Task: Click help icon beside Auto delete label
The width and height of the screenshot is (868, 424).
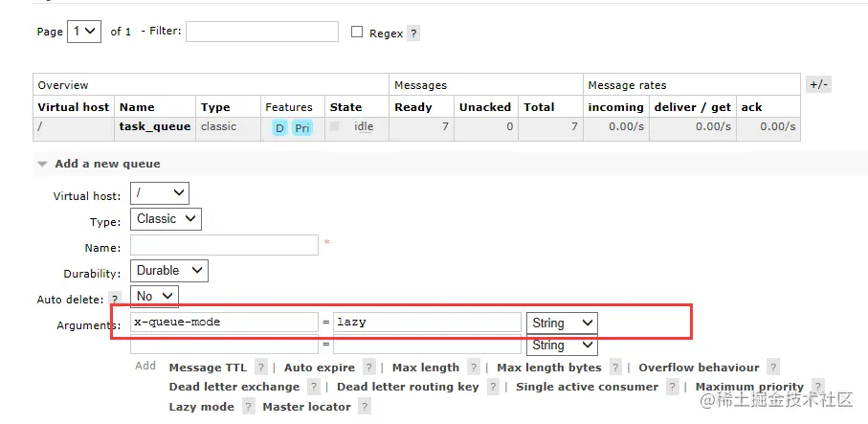Action: click(x=115, y=300)
